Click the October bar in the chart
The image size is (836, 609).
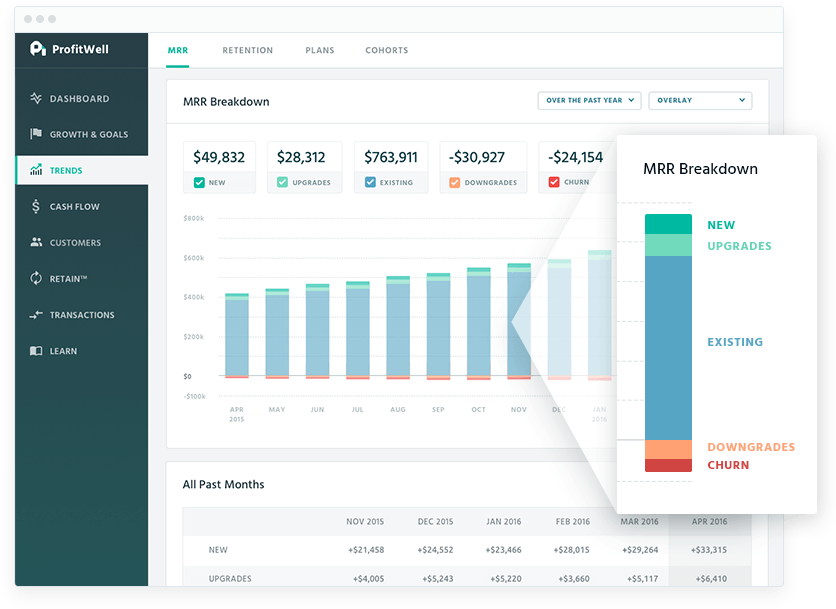click(479, 325)
